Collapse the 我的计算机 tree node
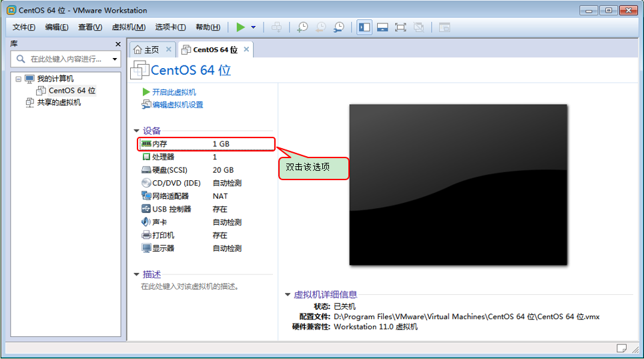This screenshot has width=644, height=359. tap(18, 79)
